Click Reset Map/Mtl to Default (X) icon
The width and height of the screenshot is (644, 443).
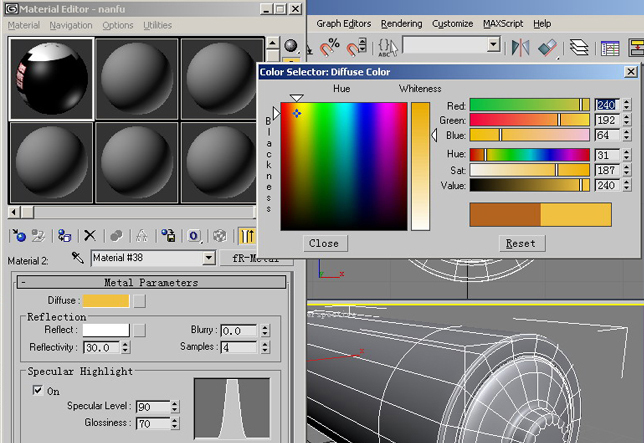tap(89, 236)
